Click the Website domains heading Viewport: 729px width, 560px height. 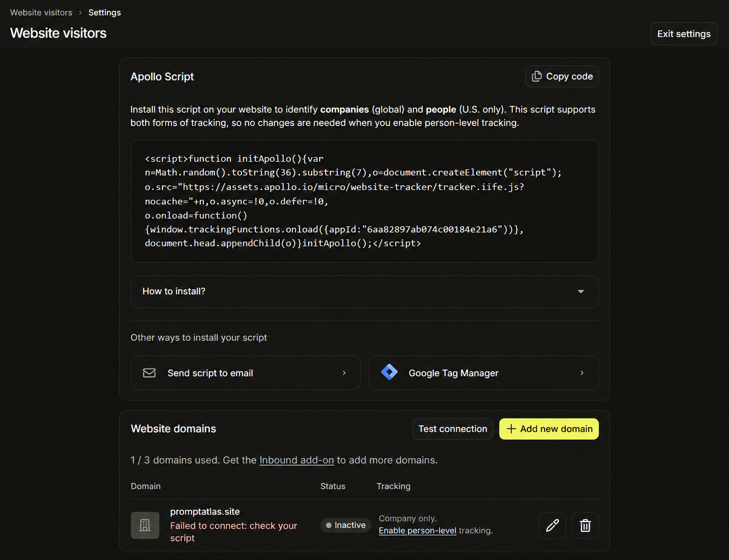(x=173, y=429)
